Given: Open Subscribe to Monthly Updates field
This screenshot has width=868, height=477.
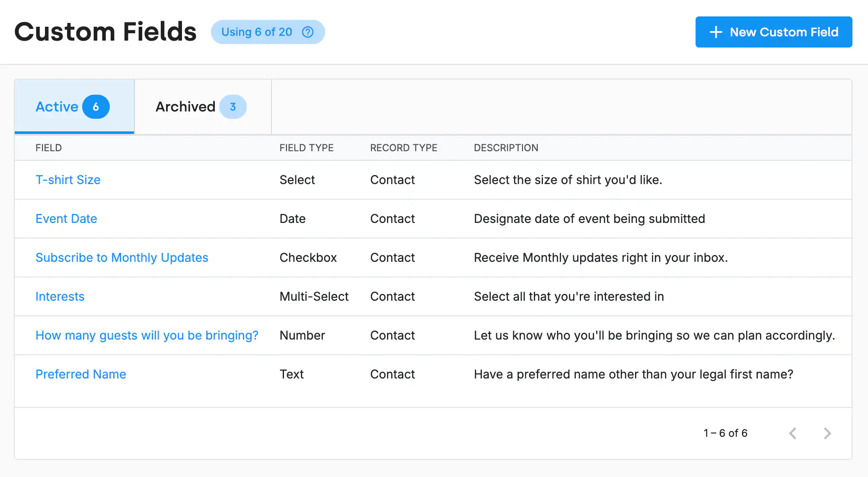Looking at the screenshot, I should (x=122, y=258).
